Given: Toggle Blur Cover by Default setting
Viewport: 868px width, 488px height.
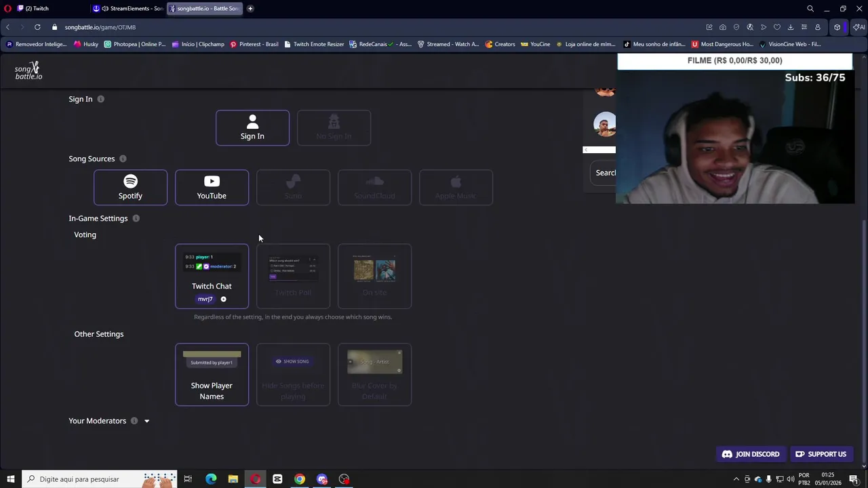Looking at the screenshot, I should [374, 375].
